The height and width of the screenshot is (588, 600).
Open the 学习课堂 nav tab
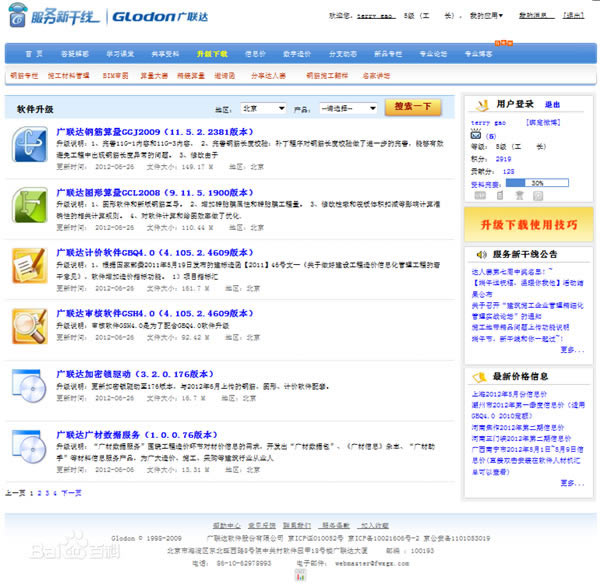tap(120, 54)
